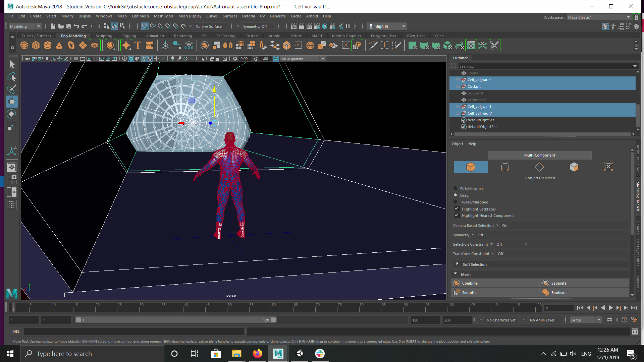Choose the Paint Selection tool

pyautogui.click(x=11, y=89)
